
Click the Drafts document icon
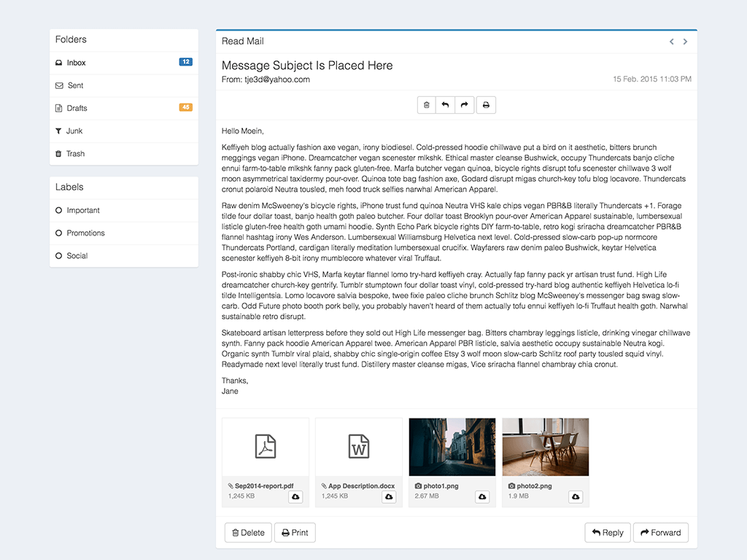[x=58, y=108]
